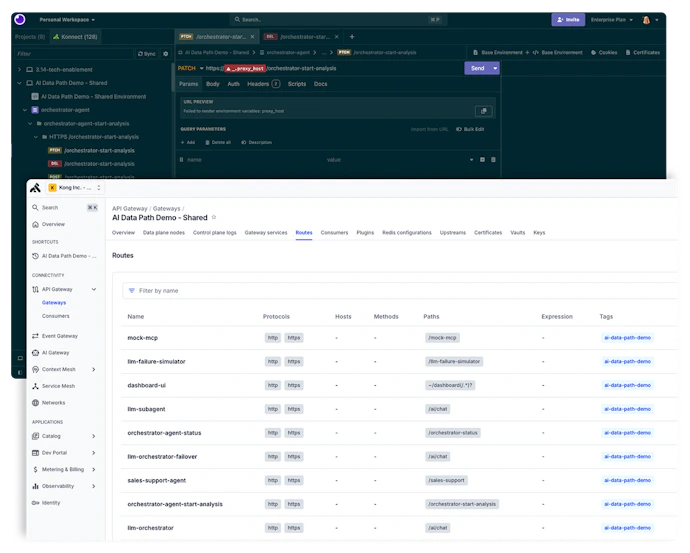This screenshot has height=553, width=690.
Task: Close the DEL /orchestrator-star... tab
Action: pos(337,37)
